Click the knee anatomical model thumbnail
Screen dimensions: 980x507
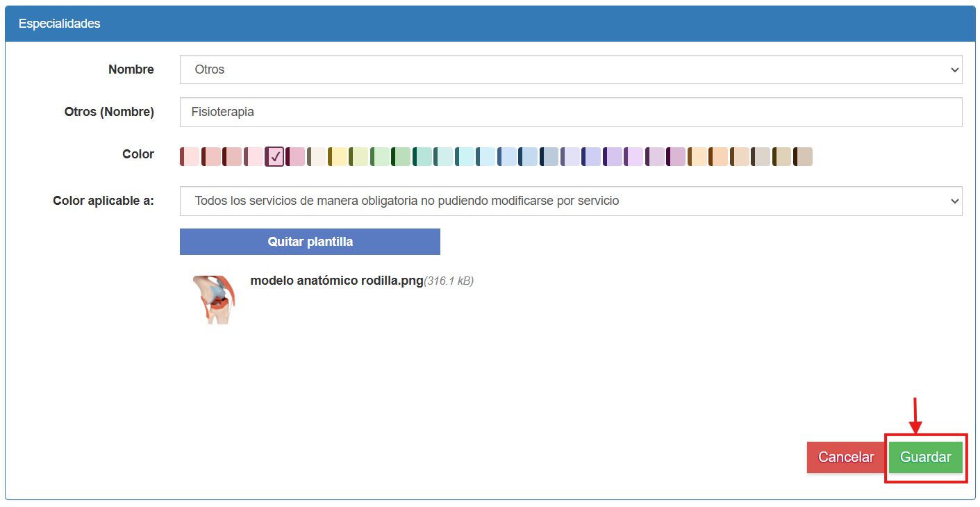[x=214, y=299]
